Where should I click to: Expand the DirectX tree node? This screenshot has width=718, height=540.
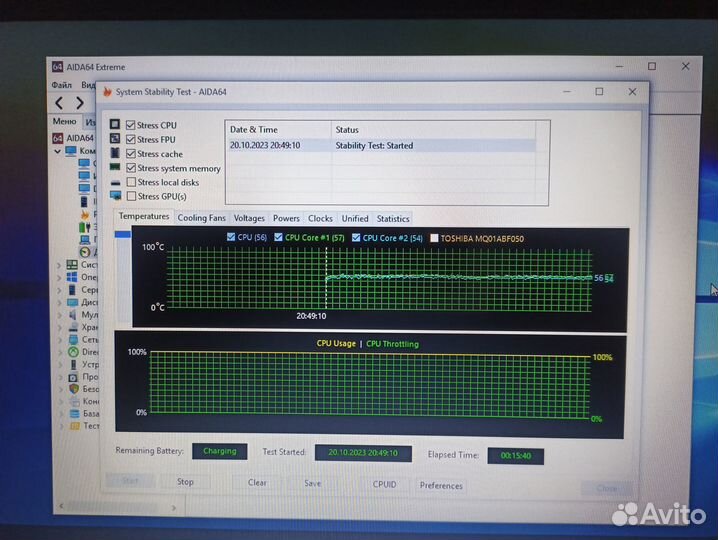click(x=59, y=352)
